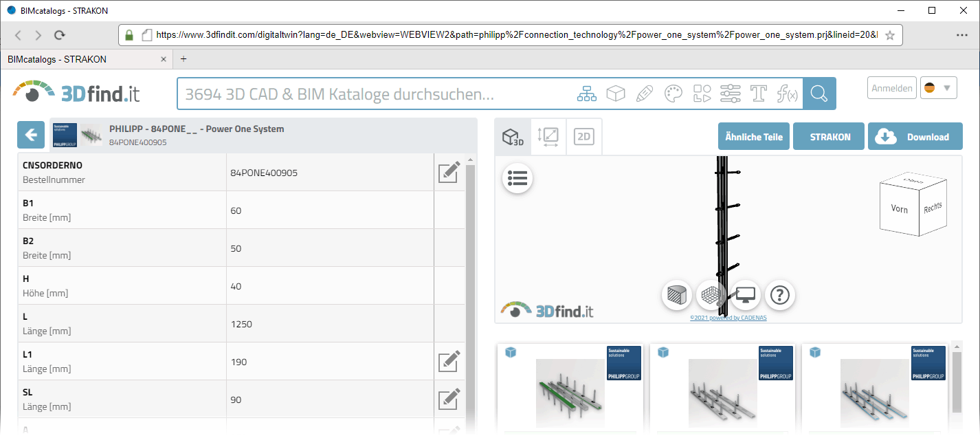Select the text search T icon
This screenshot has height=436, width=980.
coord(759,94)
